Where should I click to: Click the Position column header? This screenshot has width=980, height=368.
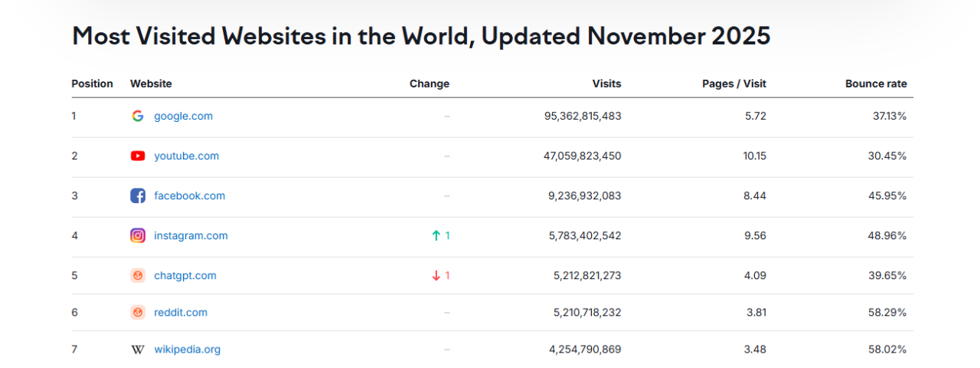pyautogui.click(x=92, y=84)
